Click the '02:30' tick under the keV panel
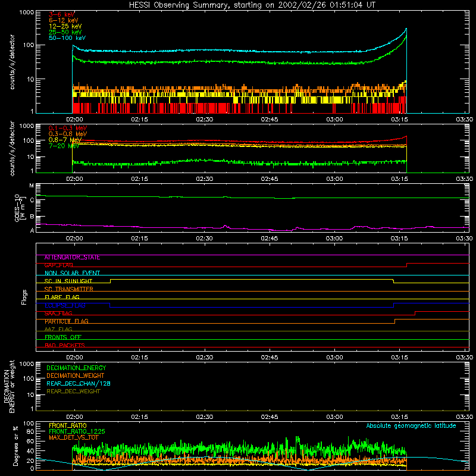The image size is (476, 476). tap(205, 120)
